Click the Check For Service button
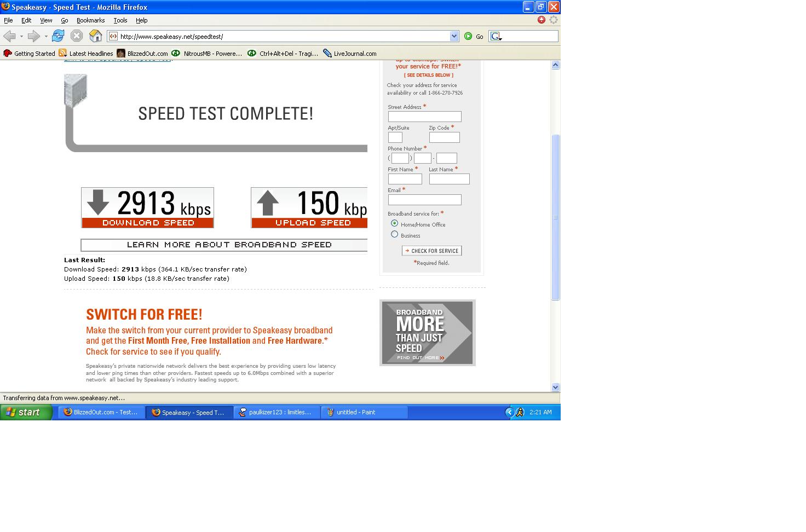Screen dimensions: 806x532 tap(431, 251)
